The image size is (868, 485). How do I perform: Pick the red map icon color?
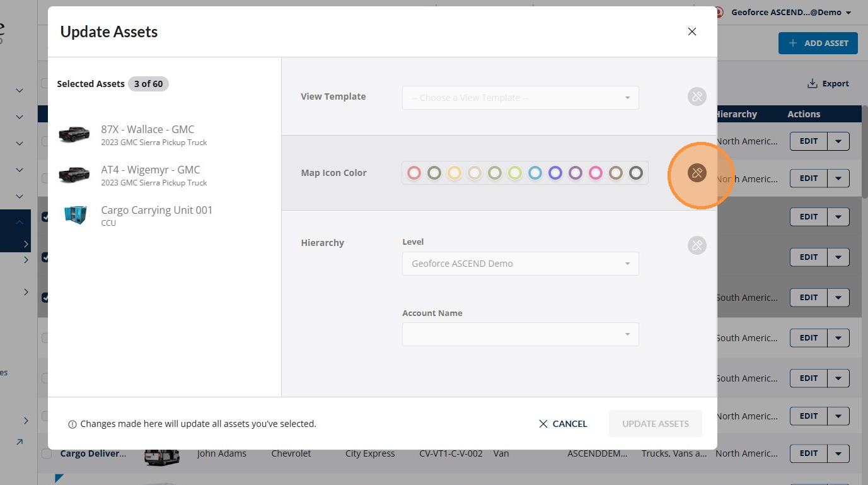[414, 173]
